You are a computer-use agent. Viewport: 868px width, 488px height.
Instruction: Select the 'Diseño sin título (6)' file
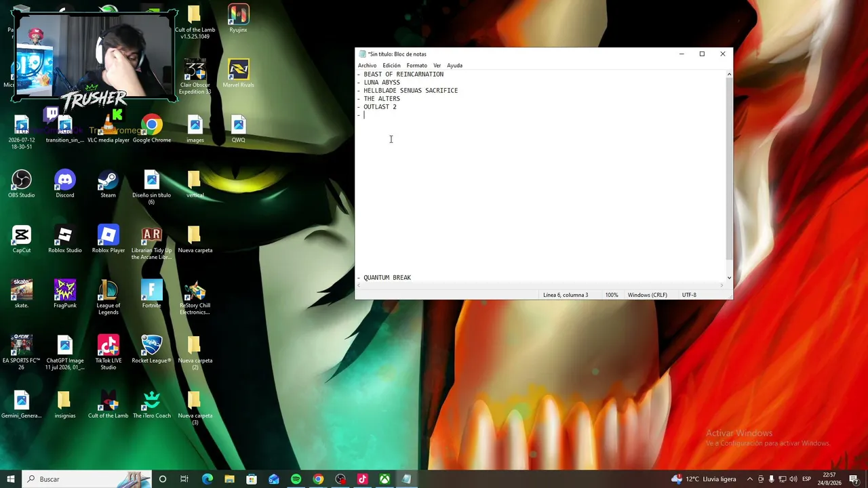[151, 188]
